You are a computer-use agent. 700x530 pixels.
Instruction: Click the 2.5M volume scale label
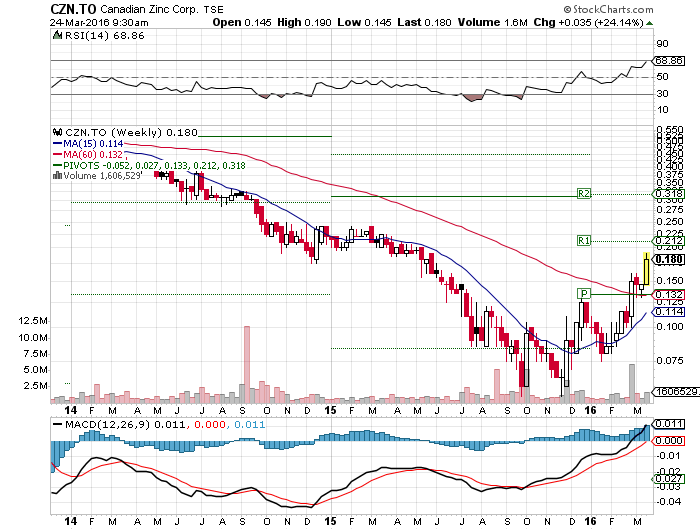click(35, 386)
